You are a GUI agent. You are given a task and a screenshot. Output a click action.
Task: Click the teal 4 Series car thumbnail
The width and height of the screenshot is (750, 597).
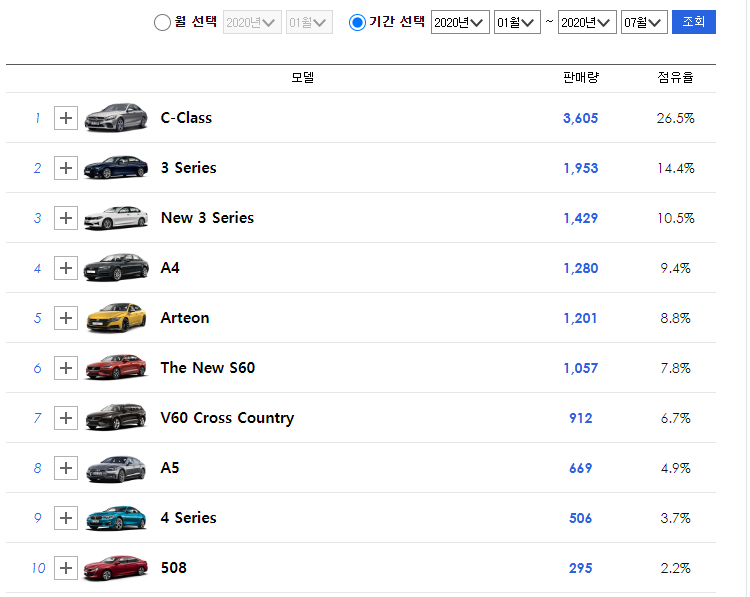pos(116,518)
